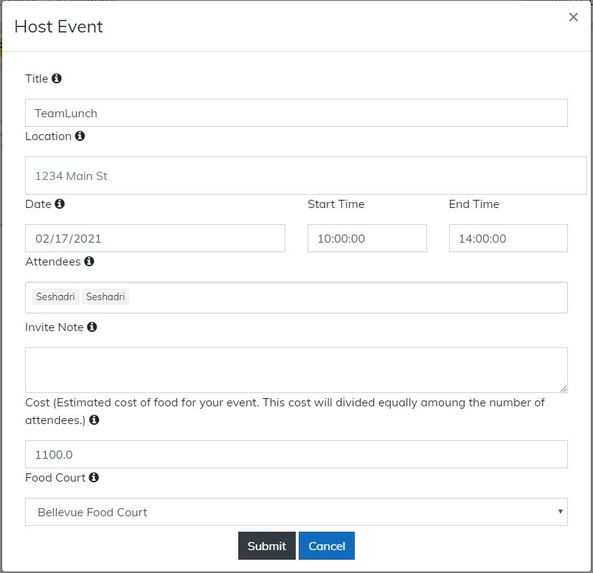Cancel the event creation
Viewport: 593px width, 573px height.
[x=327, y=546]
